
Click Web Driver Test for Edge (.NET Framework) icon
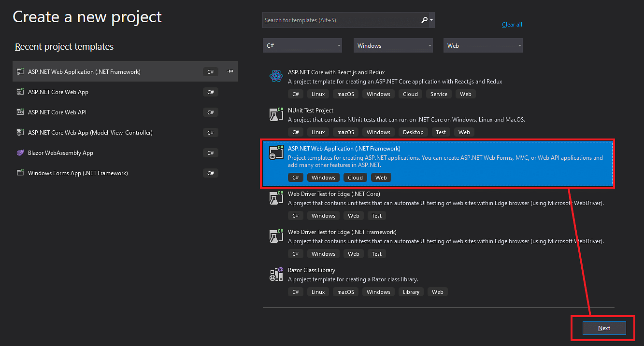tap(276, 235)
